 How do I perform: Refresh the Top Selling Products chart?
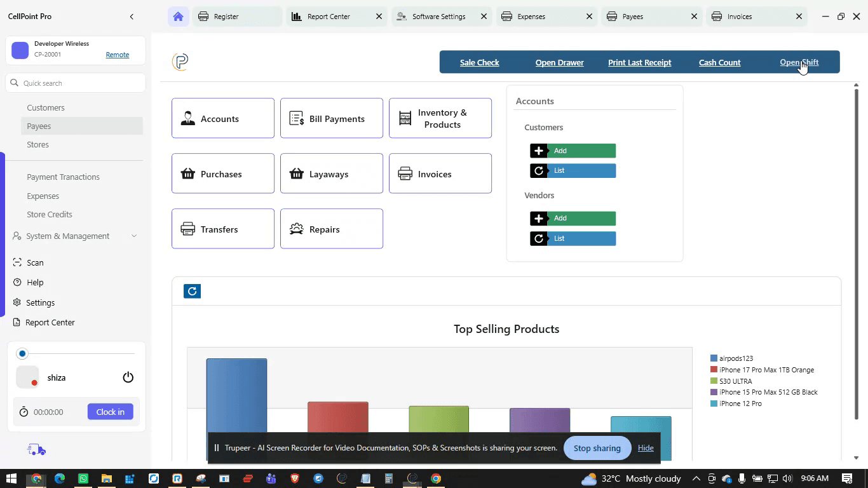(x=192, y=291)
